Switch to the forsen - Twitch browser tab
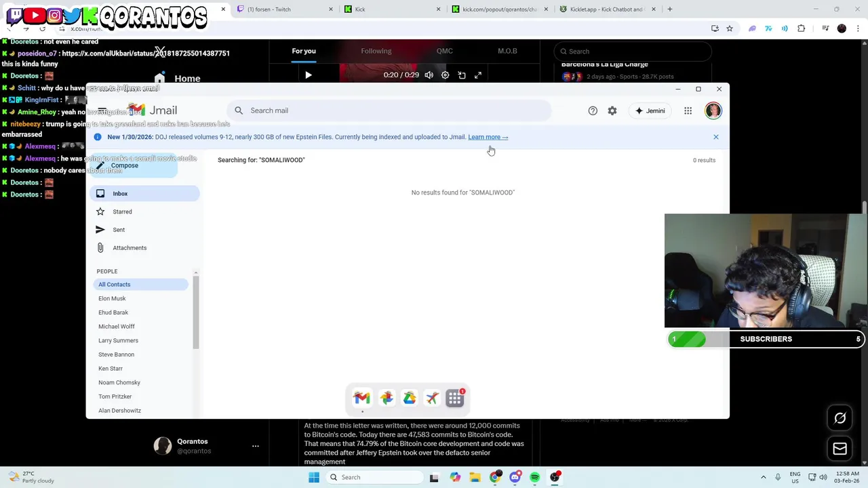The width and height of the screenshot is (868, 488). [x=284, y=9]
